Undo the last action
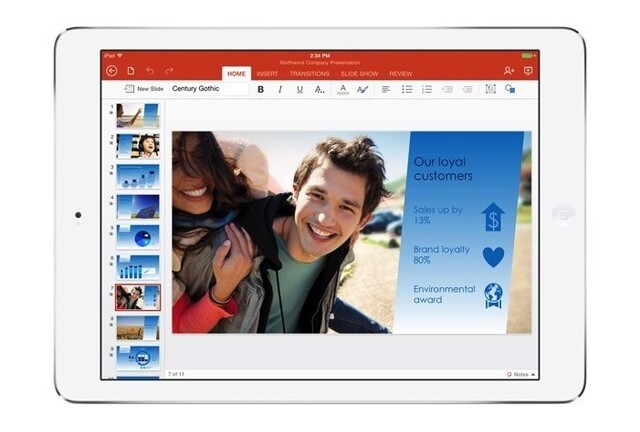The height and width of the screenshot is (432, 640). click(150, 71)
